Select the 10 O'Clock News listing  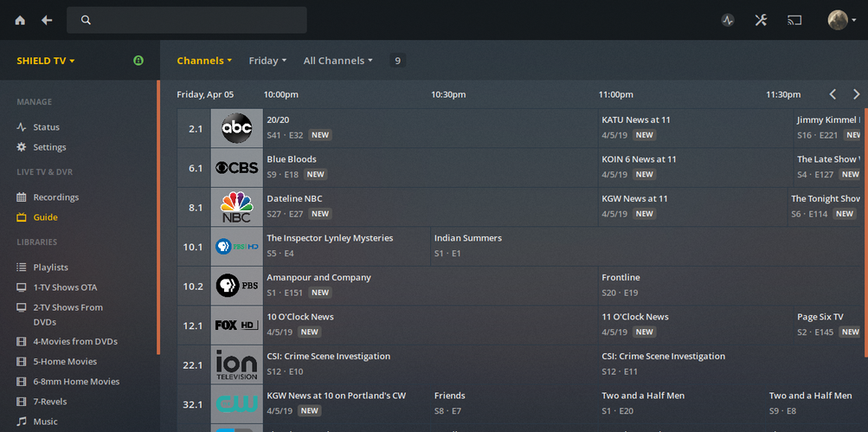pyautogui.click(x=430, y=326)
